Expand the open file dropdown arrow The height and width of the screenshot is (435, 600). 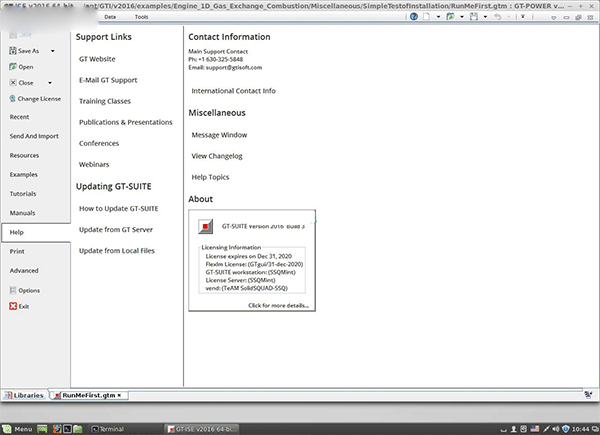(462, 17)
